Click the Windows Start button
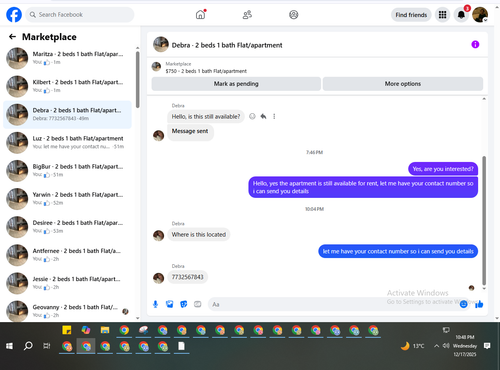This screenshot has height=370, width=500. point(9,346)
